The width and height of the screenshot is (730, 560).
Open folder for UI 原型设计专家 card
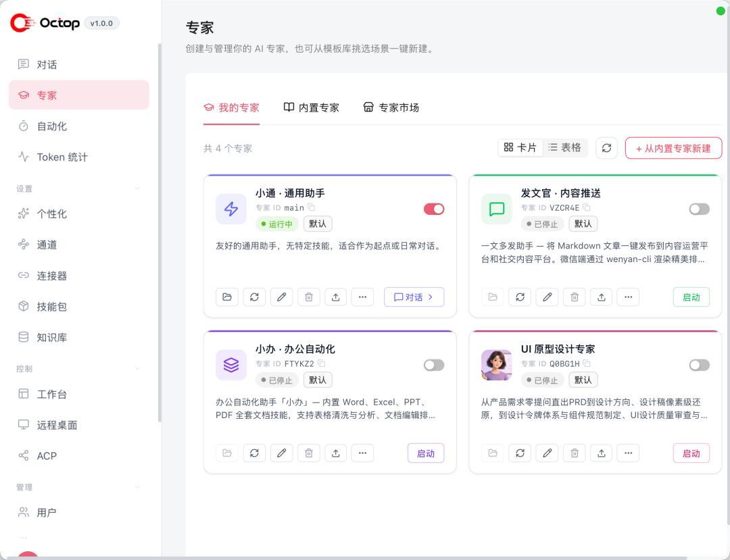coord(493,453)
